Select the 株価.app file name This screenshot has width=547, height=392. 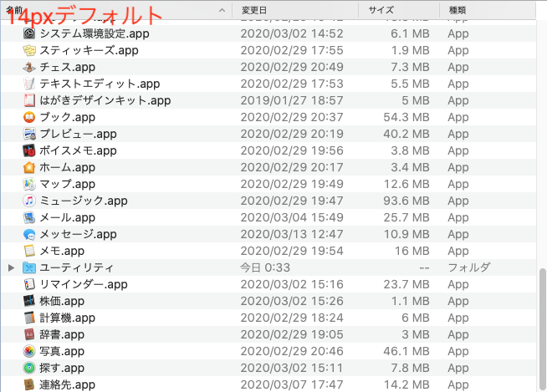(62, 301)
